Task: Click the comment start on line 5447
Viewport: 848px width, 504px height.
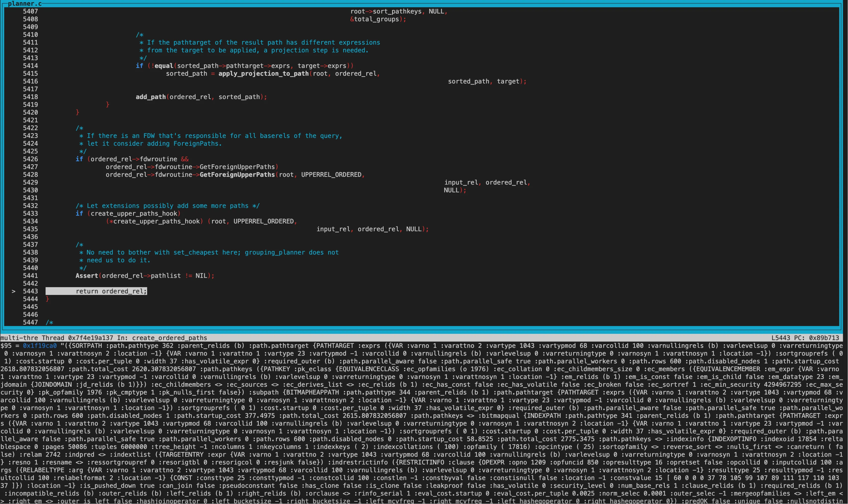Action: pyautogui.click(x=49, y=322)
